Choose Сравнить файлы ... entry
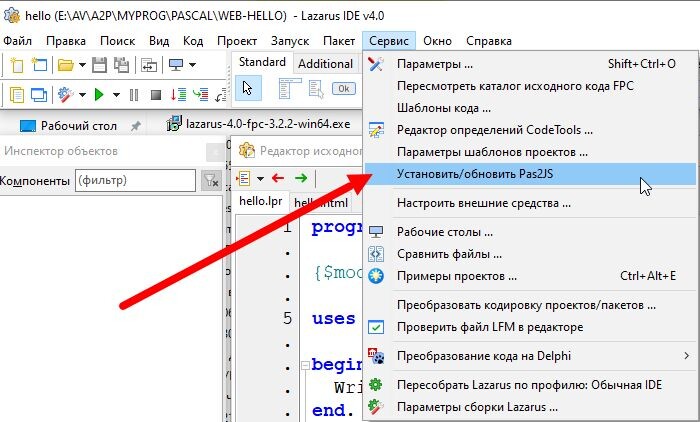 coord(530,254)
